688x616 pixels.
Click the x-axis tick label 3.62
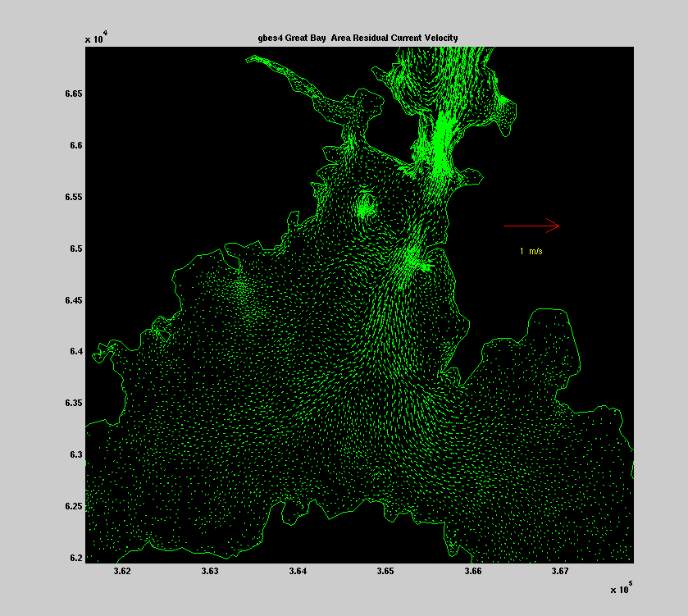point(122,571)
